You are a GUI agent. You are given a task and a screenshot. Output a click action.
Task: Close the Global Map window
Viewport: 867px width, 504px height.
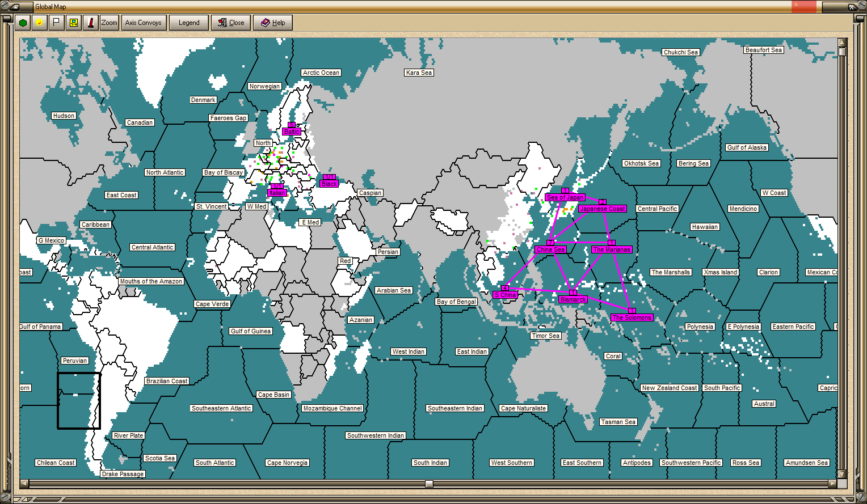[231, 23]
